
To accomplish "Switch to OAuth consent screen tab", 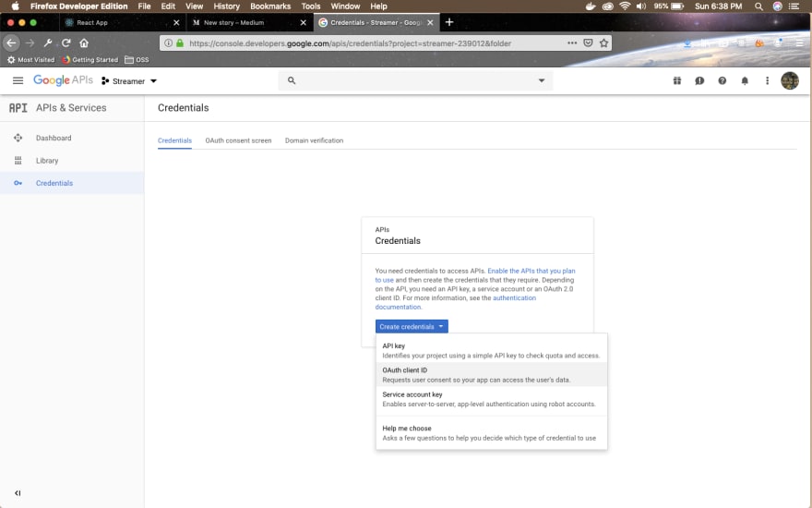I will click(238, 140).
